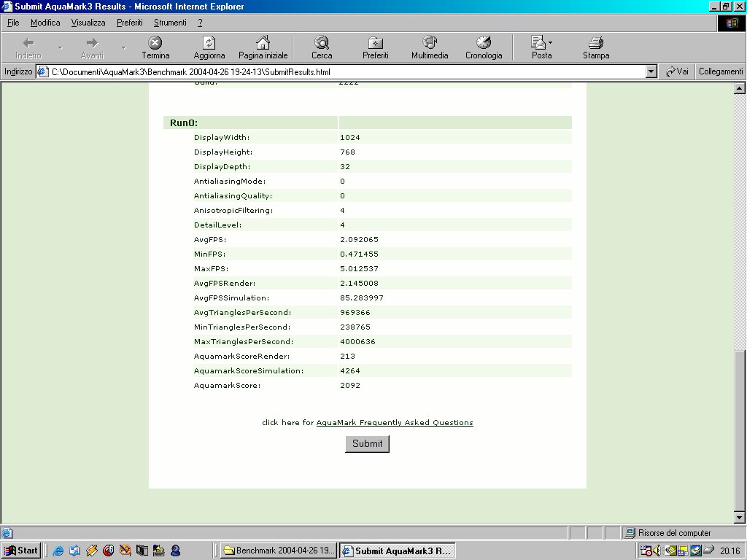Select the AvgTrianglesPerSecond value 969366
Image resolution: width=747 pixels, height=560 pixels.
coord(355,312)
